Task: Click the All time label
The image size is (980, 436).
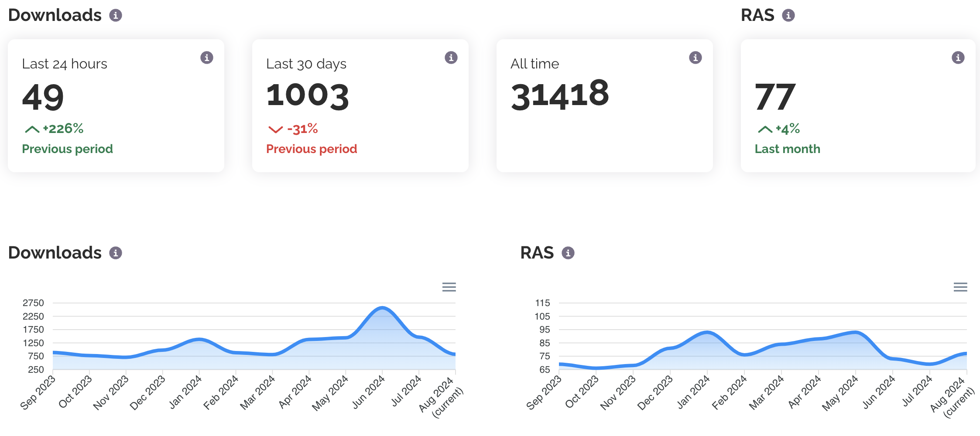Action: [x=535, y=64]
